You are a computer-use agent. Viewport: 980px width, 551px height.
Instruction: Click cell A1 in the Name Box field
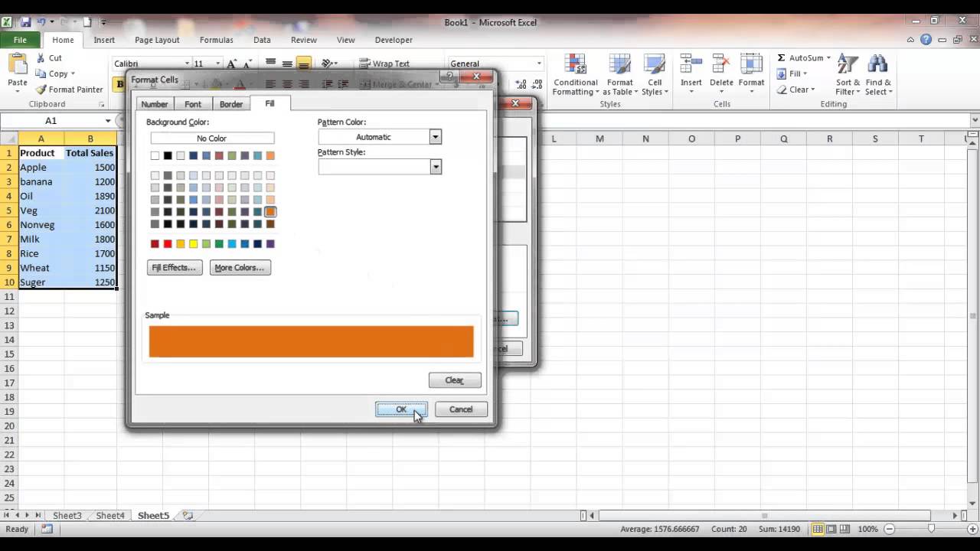click(x=51, y=121)
